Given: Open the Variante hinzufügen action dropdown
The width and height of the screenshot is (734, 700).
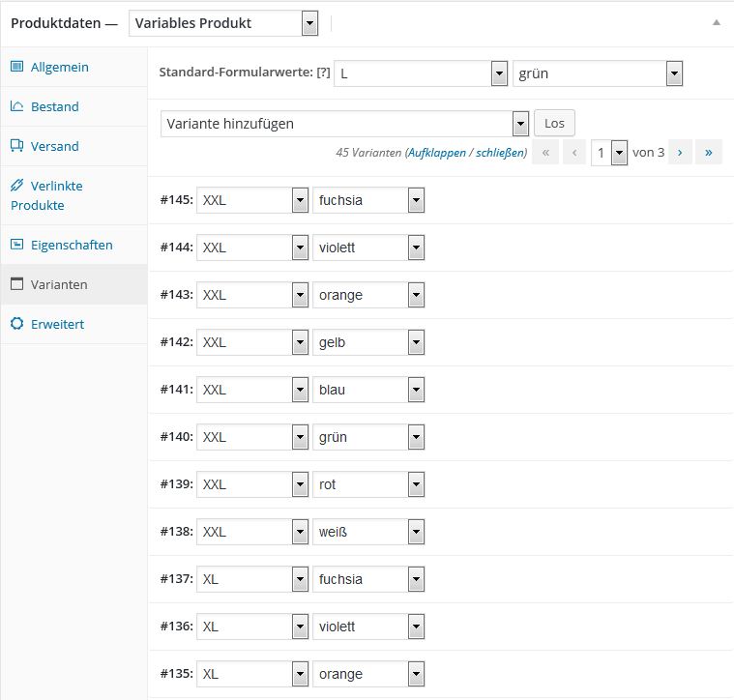Looking at the screenshot, I should point(344,124).
